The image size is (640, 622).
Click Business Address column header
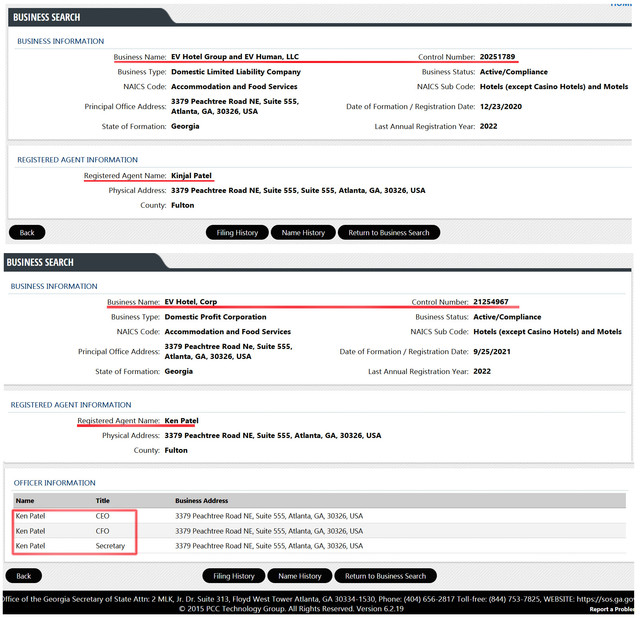pos(202,501)
